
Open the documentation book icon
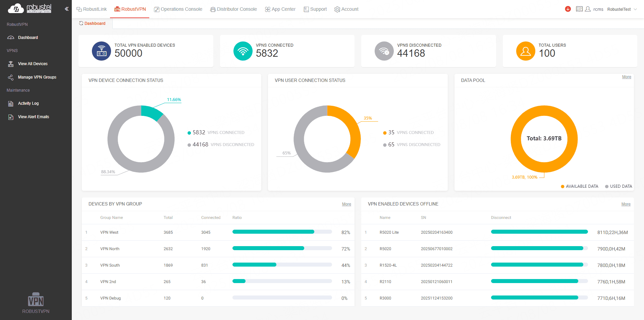579,9
